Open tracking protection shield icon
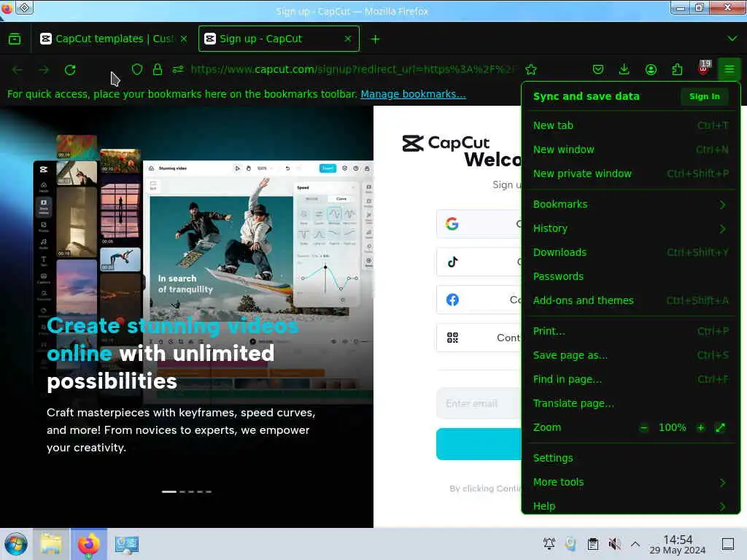This screenshot has height=560, width=747. tap(137, 69)
